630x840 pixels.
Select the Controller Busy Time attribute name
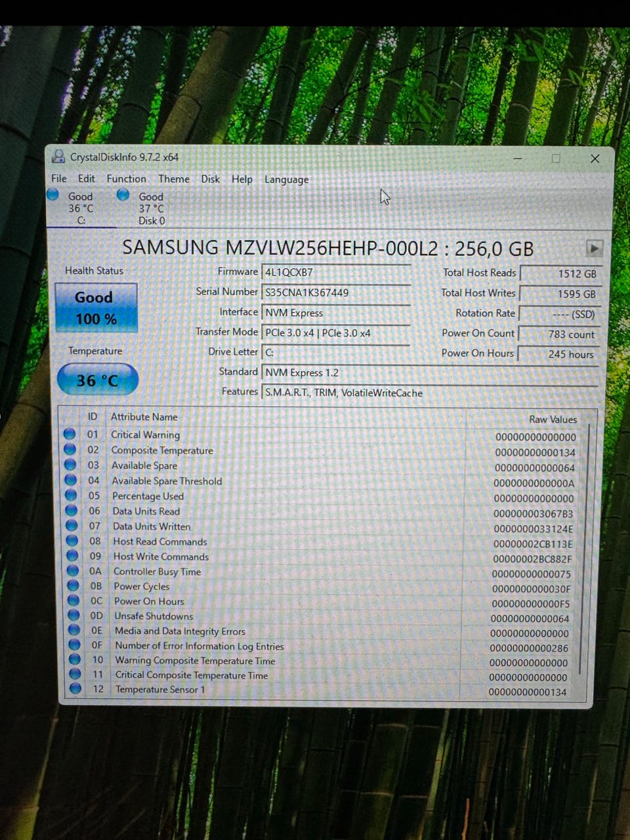157,572
